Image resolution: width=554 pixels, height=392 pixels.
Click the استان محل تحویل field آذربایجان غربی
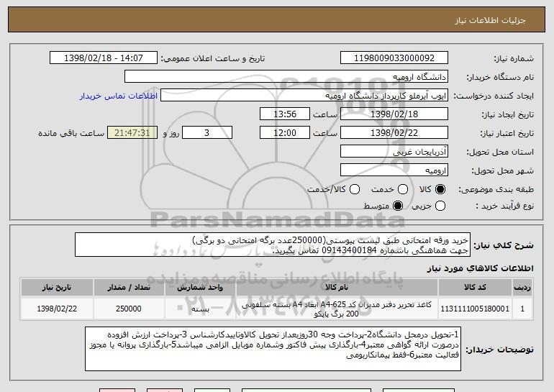(394, 152)
